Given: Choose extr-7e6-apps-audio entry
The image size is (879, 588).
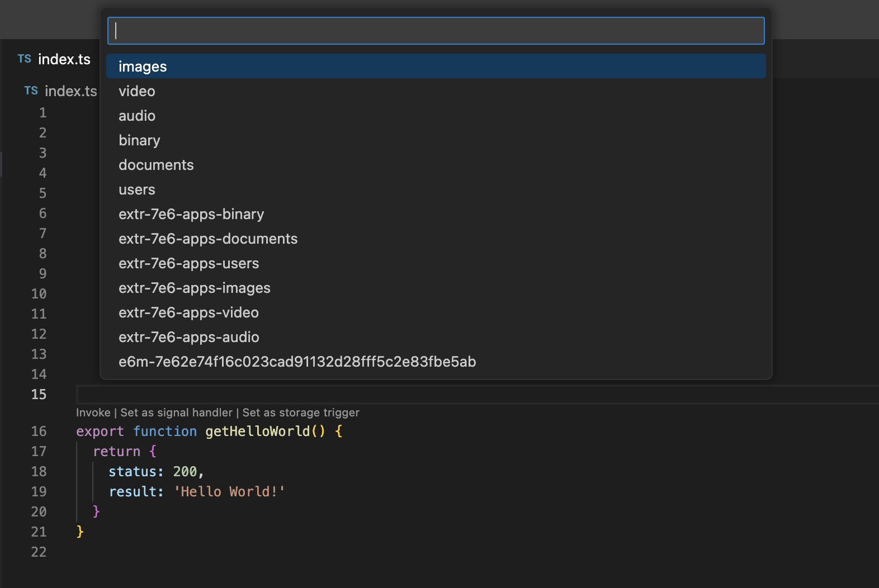Looking at the screenshot, I should click(x=189, y=337).
